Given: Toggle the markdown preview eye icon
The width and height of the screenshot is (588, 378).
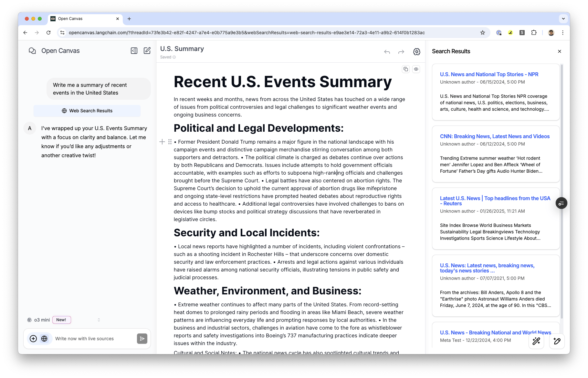Looking at the screenshot, I should [x=416, y=69].
